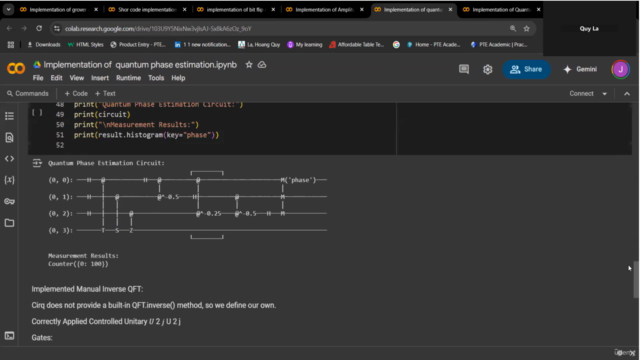Add a new Code cell
Screen dimensions: 640x360
point(76,94)
